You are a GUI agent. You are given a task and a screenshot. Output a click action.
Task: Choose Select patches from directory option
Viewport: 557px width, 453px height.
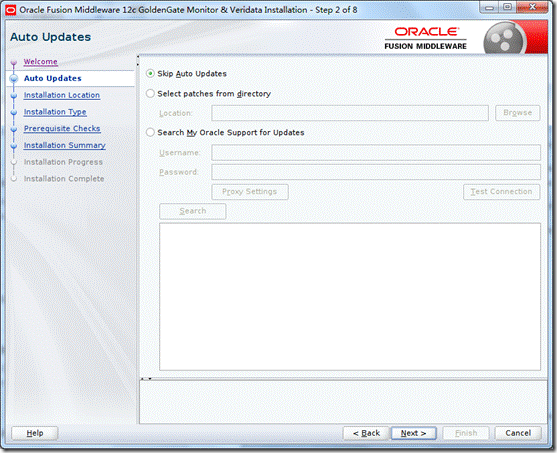pyautogui.click(x=150, y=93)
